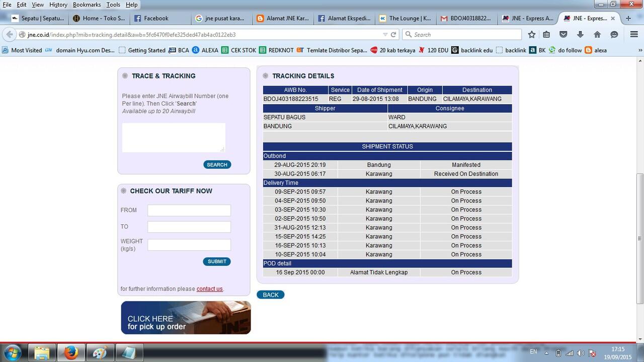The height and width of the screenshot is (362, 644).
Task: Bookmark this page with the star icon
Action: (x=532, y=35)
